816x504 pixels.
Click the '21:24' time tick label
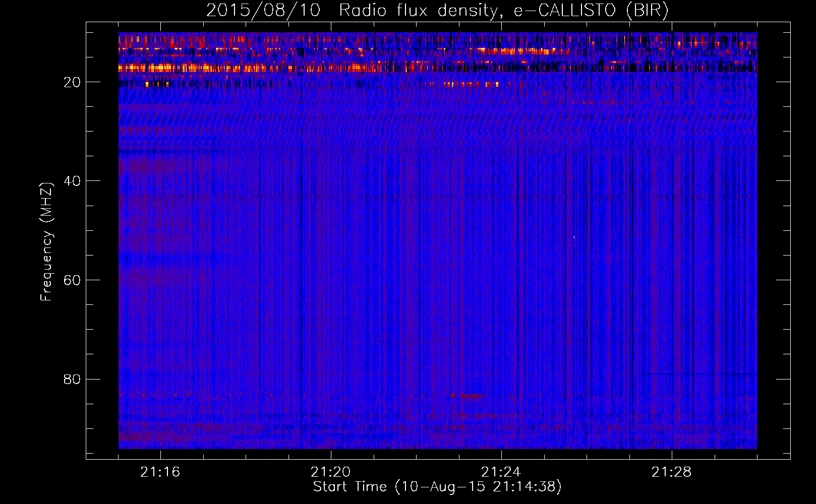click(501, 472)
